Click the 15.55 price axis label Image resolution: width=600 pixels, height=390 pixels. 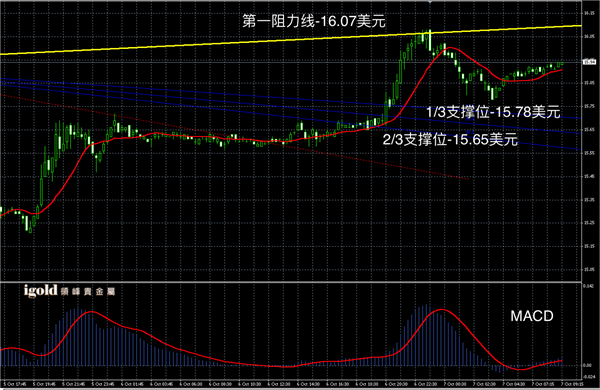tap(589, 153)
